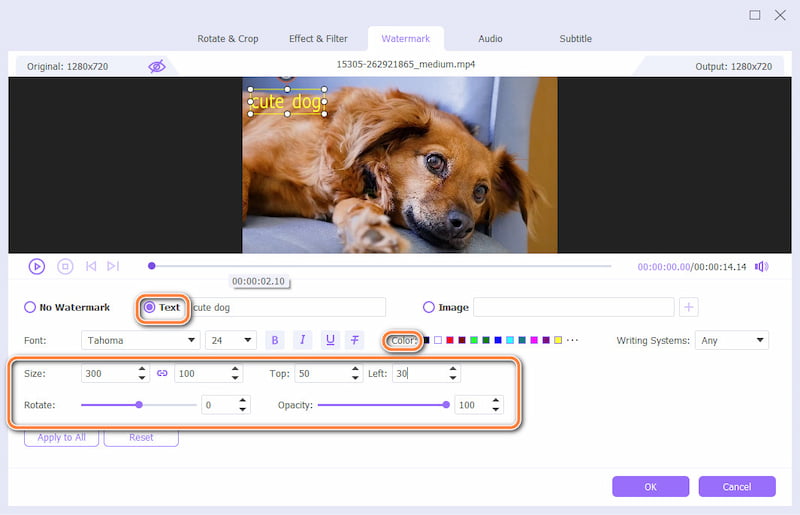Click the Opacity slider handle
This screenshot has width=800, height=515.
pos(446,405)
